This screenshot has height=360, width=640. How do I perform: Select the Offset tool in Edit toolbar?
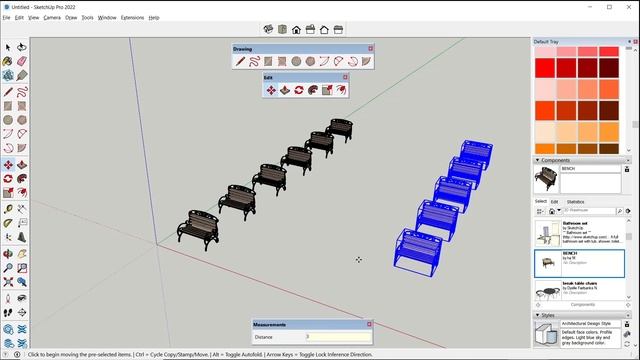click(x=341, y=90)
